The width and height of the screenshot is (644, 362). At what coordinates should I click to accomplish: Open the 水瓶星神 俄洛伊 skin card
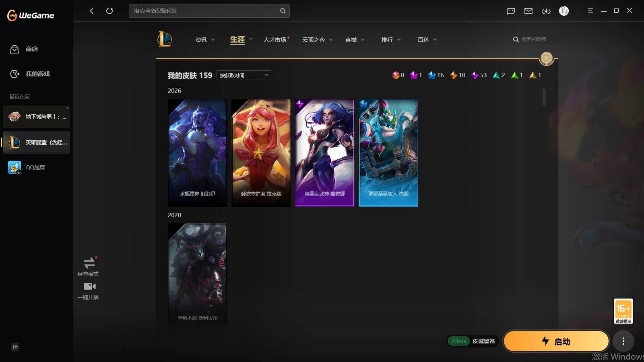[197, 153]
